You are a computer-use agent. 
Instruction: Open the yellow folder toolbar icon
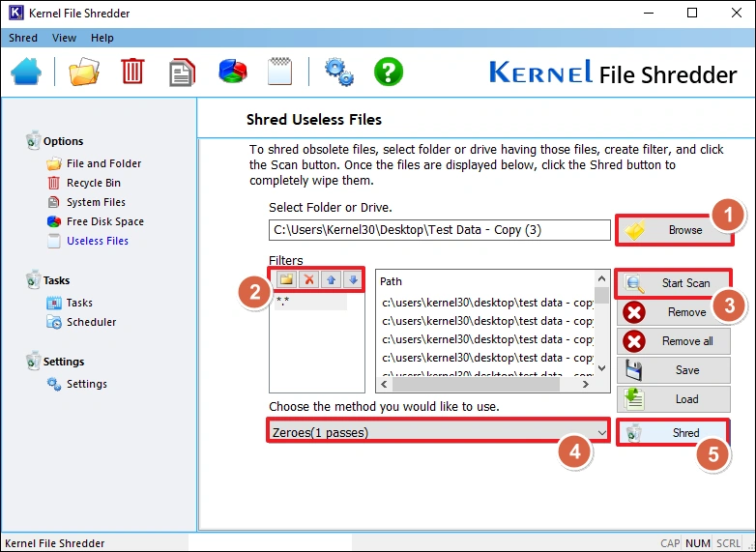(x=84, y=73)
